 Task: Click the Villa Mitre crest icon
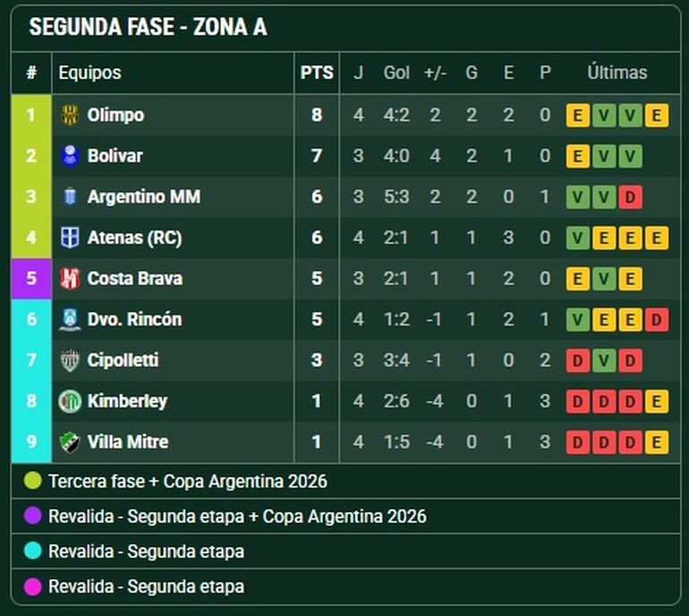pyautogui.click(x=70, y=442)
